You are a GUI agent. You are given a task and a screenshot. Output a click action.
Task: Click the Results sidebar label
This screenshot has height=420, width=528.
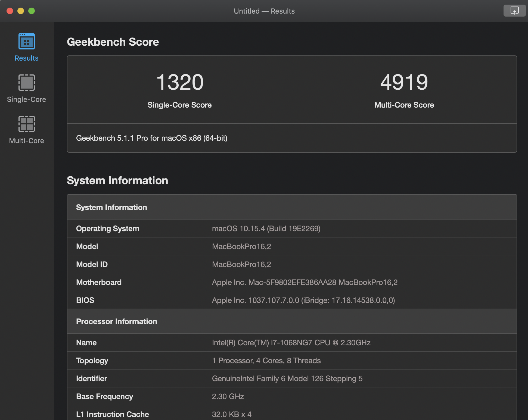(26, 58)
